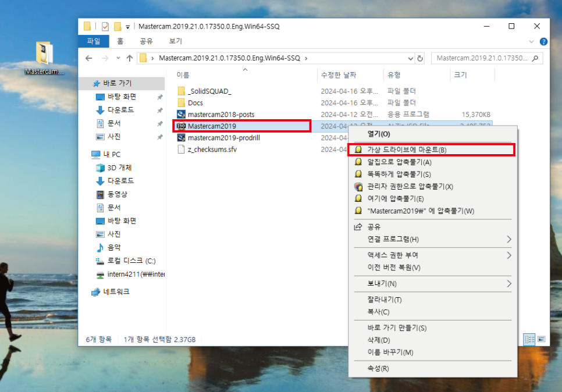Open the Explorer help icon
This screenshot has width=562, height=392.
(x=543, y=41)
